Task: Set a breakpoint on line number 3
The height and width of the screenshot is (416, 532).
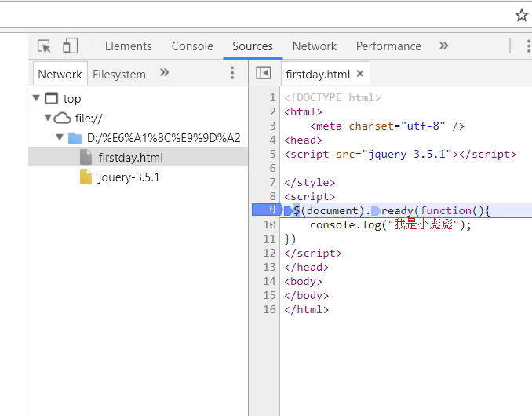Action: (x=273, y=126)
